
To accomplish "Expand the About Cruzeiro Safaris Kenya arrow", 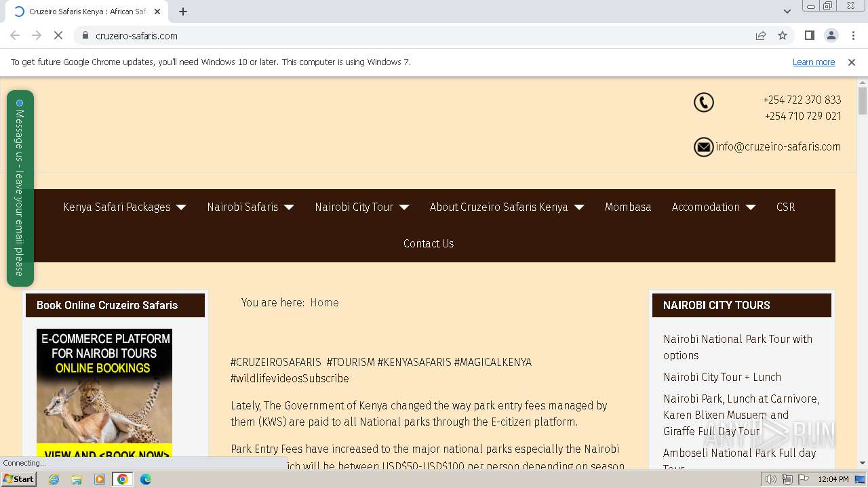I will click(579, 207).
